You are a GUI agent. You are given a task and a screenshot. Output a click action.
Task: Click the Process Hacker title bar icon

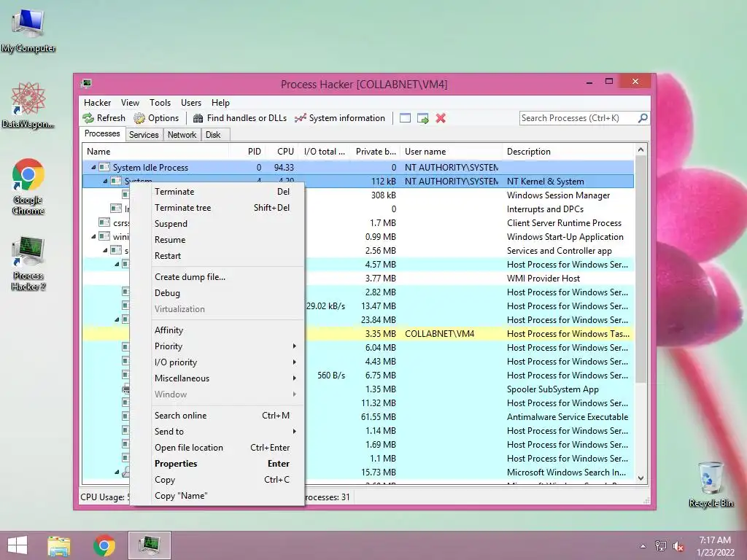87,84
